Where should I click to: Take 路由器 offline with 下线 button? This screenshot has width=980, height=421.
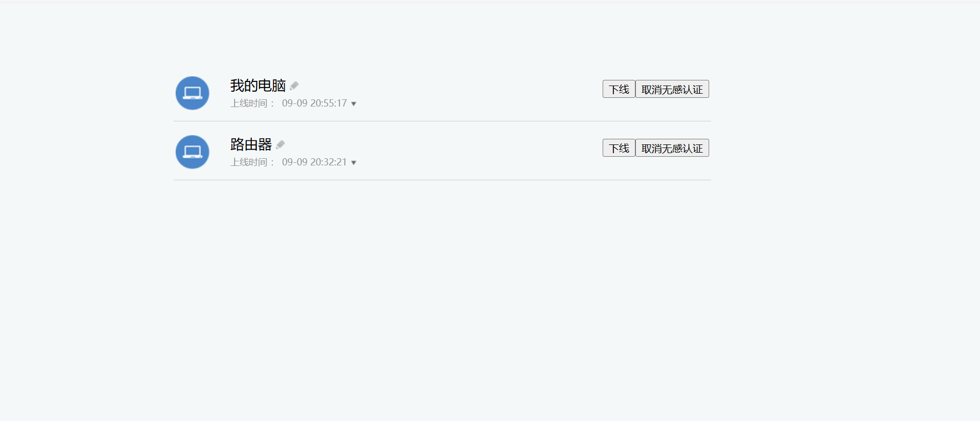point(619,148)
